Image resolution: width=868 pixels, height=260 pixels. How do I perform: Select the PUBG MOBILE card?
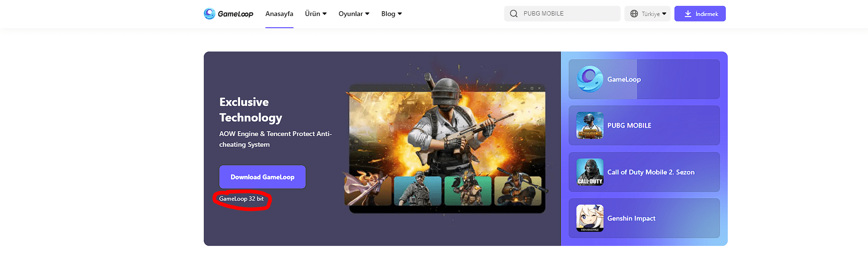pos(644,125)
